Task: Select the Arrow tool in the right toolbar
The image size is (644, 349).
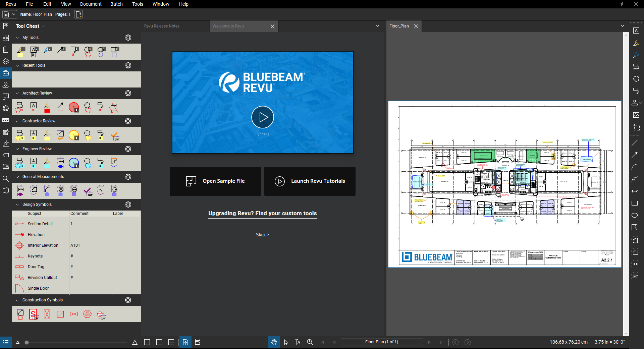Action: (635, 155)
